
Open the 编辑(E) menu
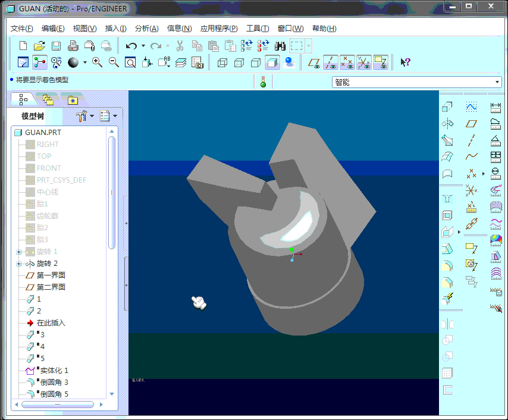pyautogui.click(x=53, y=29)
